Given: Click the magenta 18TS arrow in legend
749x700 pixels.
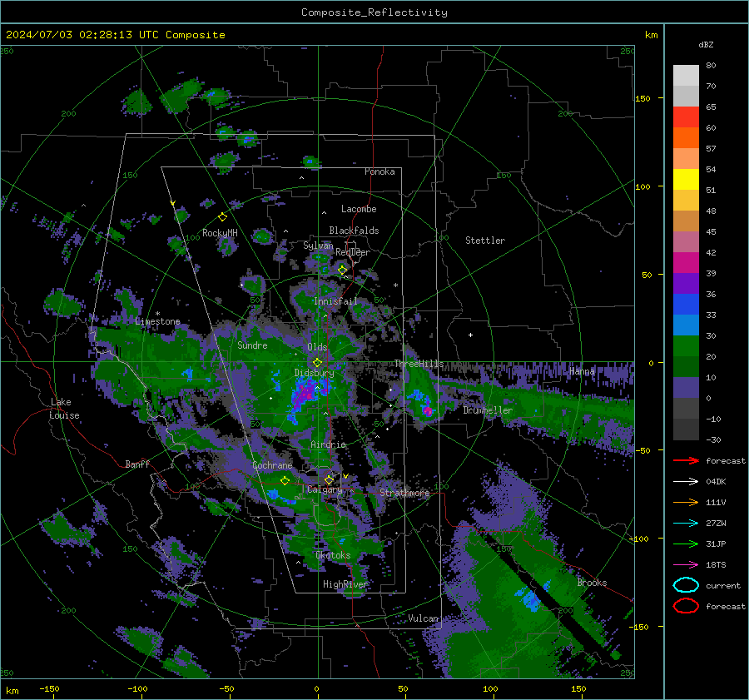Looking at the screenshot, I should click(x=686, y=564).
